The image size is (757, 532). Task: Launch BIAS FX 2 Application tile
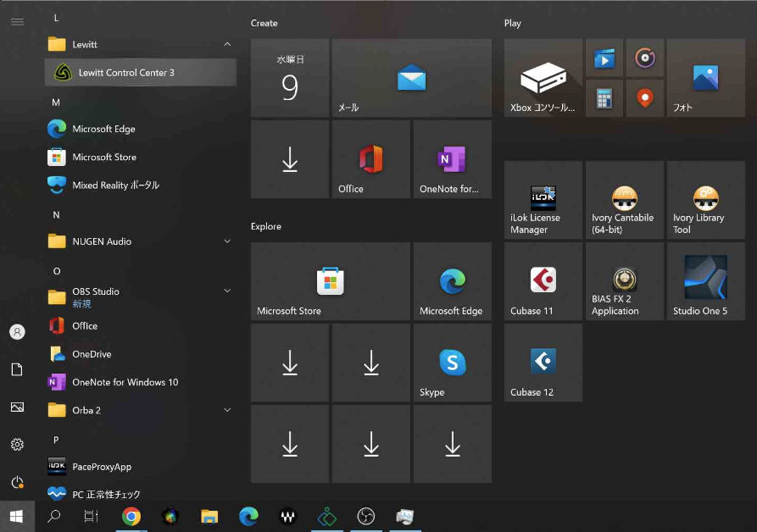(x=625, y=281)
